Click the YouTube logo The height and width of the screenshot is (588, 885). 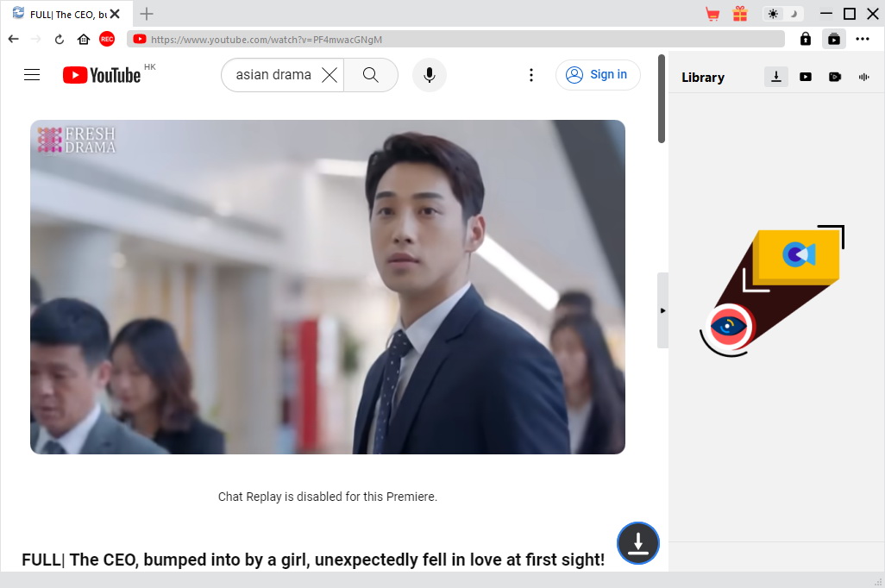pos(102,75)
